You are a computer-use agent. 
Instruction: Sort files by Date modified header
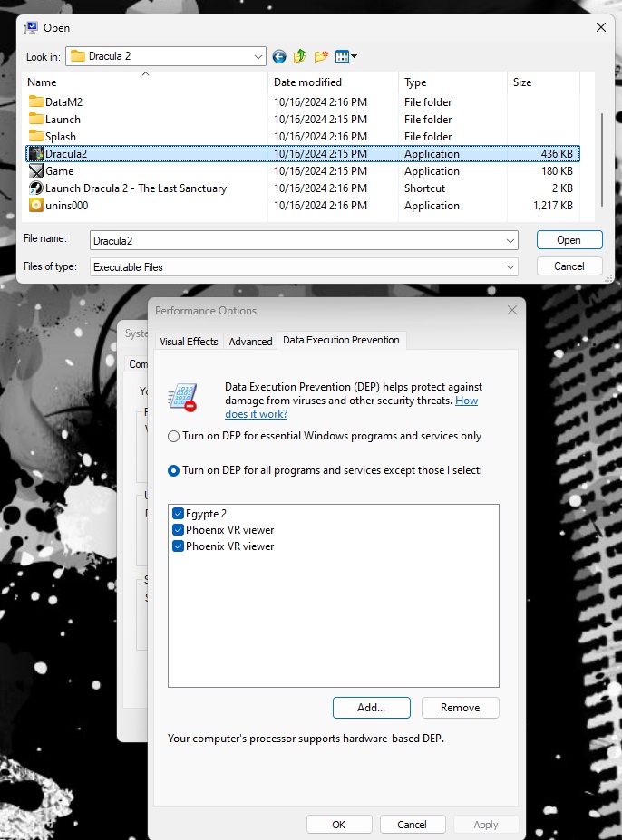(333, 82)
